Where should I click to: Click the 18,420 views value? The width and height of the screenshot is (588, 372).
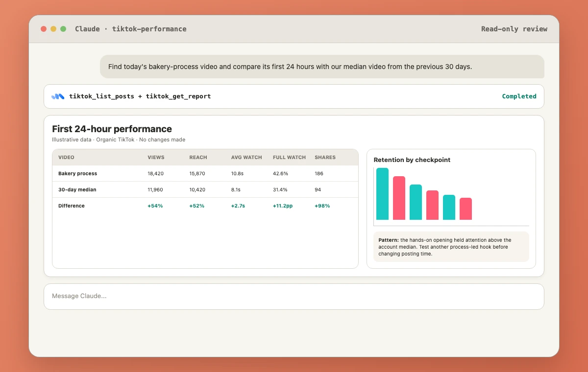point(155,173)
